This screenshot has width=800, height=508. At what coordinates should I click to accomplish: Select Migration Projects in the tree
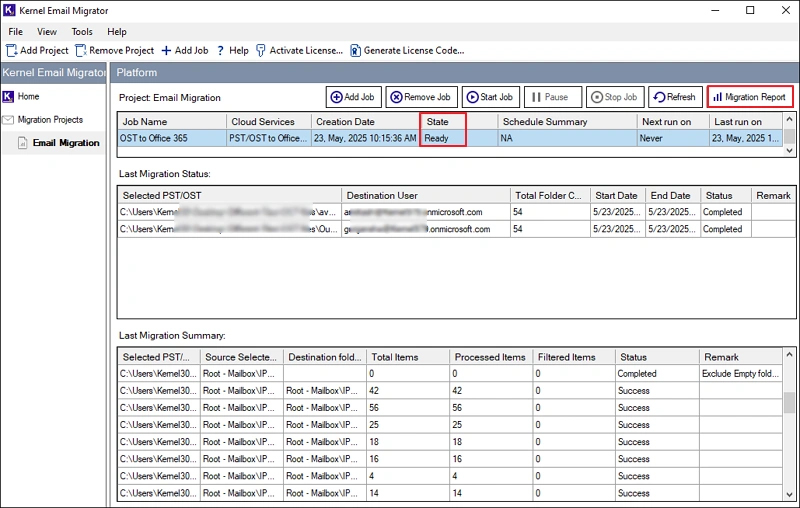pos(50,120)
